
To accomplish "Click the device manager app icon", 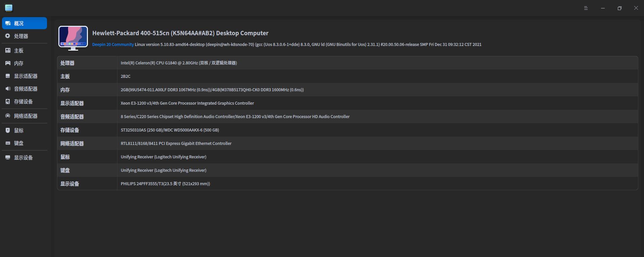I will (x=9, y=8).
